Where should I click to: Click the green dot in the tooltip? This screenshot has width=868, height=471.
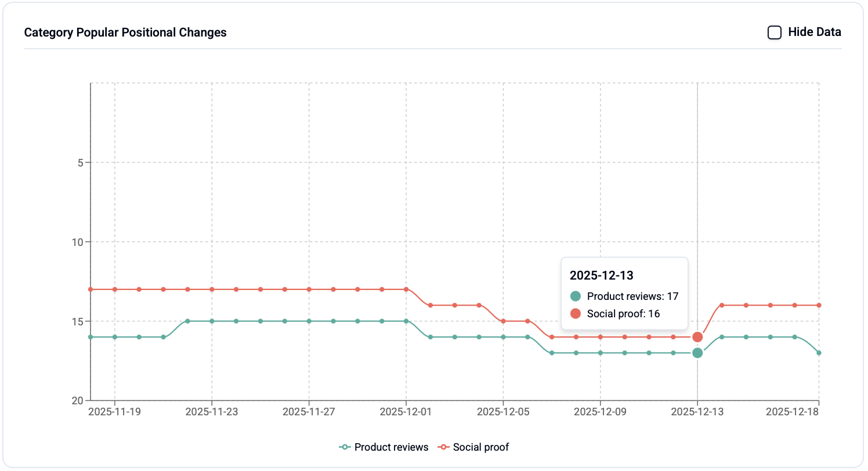point(576,296)
